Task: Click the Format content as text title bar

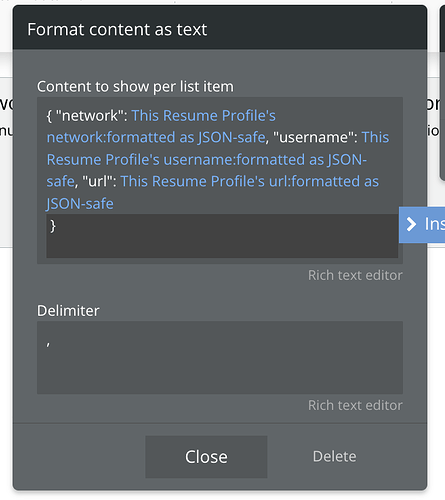Action: 220,29
